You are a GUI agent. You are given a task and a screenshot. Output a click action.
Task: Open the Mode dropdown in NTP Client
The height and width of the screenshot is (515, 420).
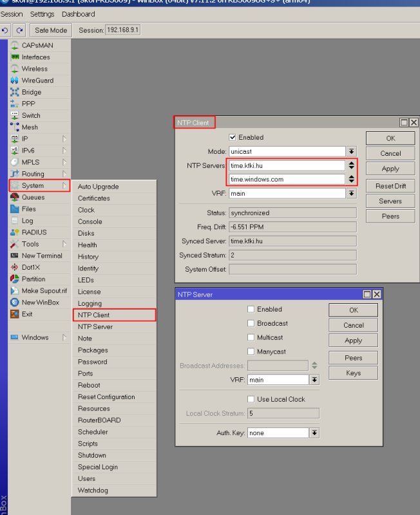click(x=352, y=151)
